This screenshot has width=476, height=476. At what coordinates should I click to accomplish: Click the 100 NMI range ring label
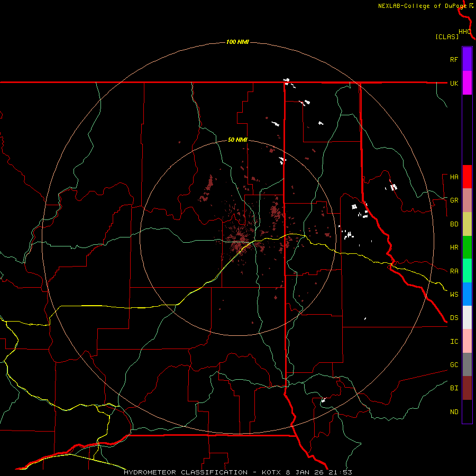(x=237, y=42)
